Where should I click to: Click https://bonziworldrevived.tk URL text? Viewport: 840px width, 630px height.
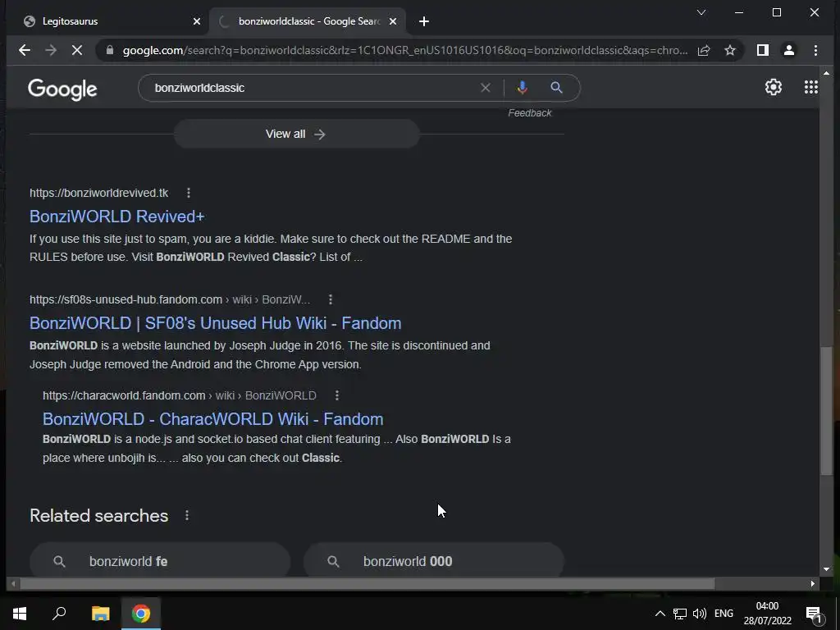pyautogui.click(x=98, y=193)
